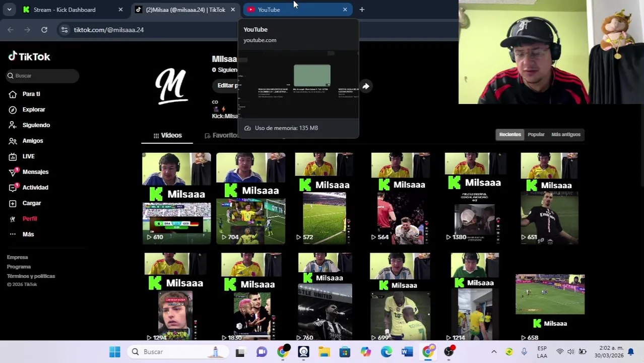Open video with 1380 views
Viewport: 644px width, 363px height.
pos(475,199)
